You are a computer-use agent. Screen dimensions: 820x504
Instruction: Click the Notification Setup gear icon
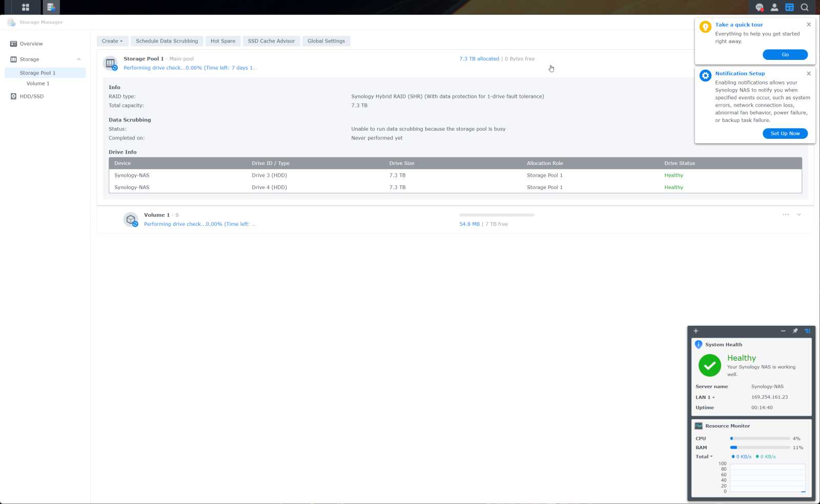pos(705,75)
